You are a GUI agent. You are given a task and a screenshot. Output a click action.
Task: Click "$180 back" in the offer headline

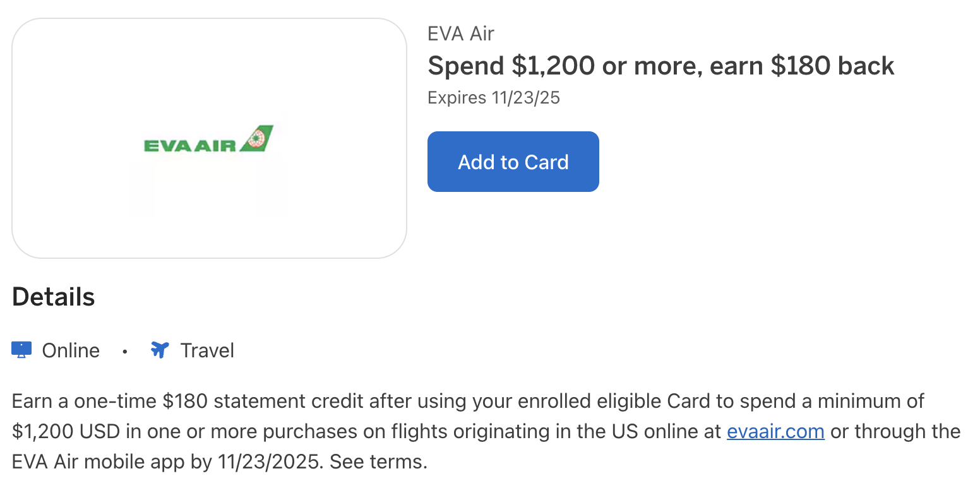pos(832,66)
